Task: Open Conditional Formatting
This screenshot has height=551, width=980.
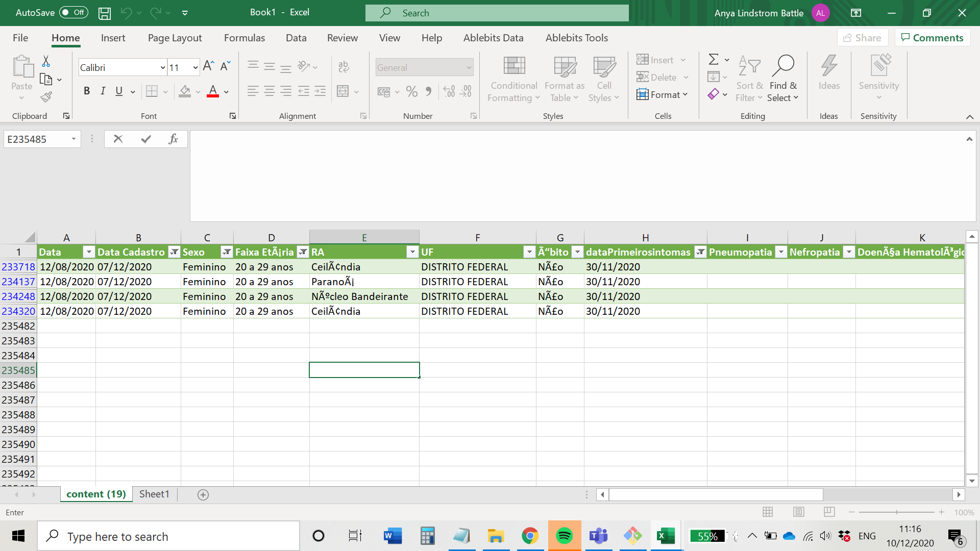Action: point(514,79)
